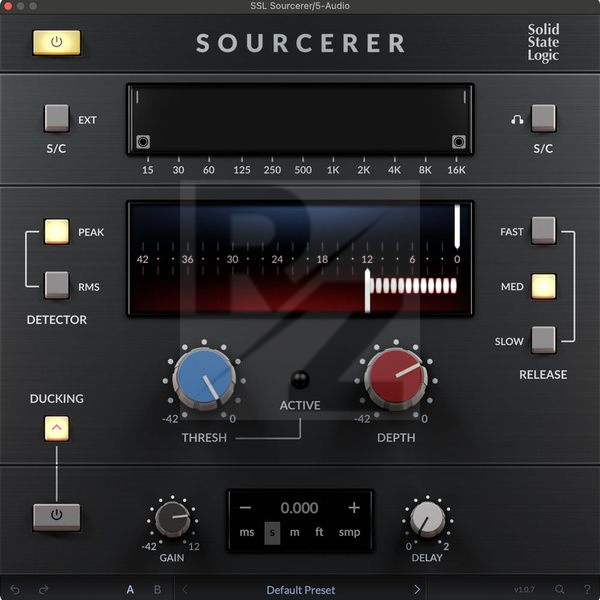Select MED release
600x600 pixels.
(x=543, y=286)
